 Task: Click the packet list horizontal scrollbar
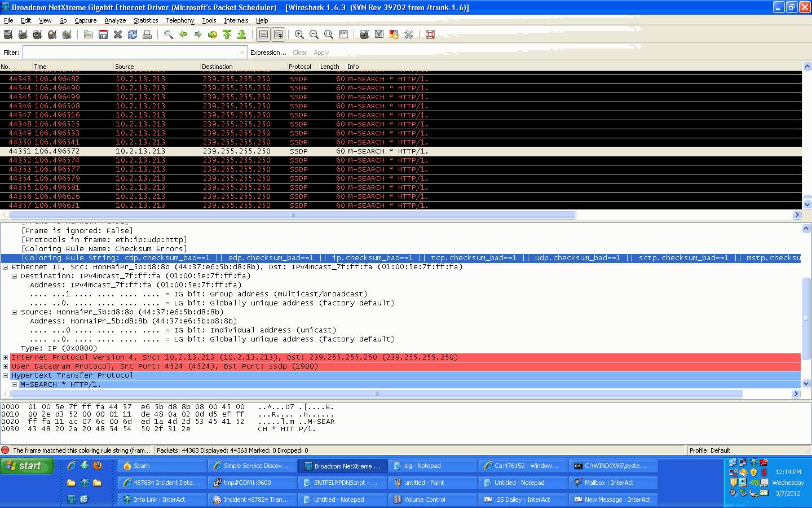click(x=293, y=215)
